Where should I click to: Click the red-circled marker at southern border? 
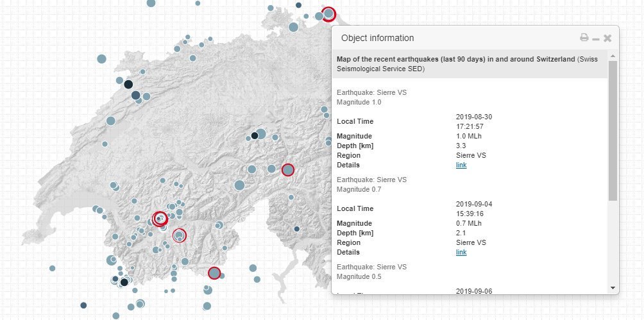click(x=214, y=273)
